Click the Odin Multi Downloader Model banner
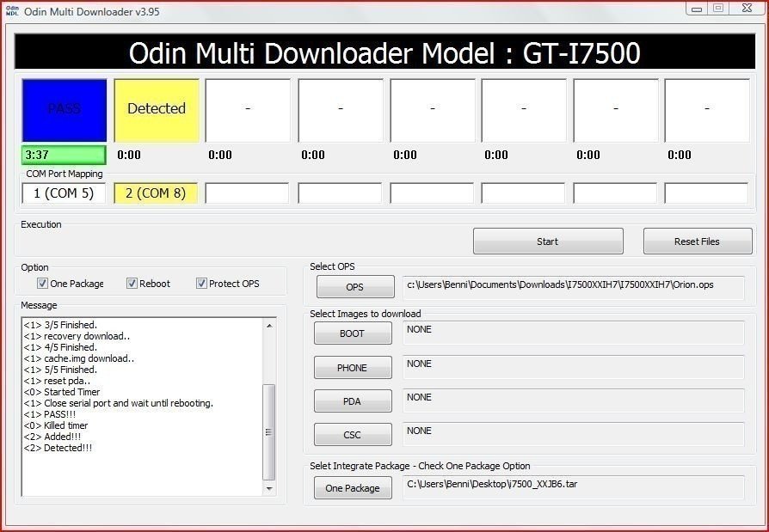Image resolution: width=769 pixels, height=532 pixels. click(384, 52)
